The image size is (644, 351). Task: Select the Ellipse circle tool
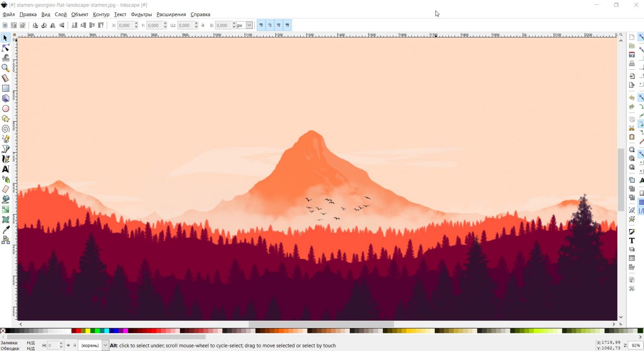pos(6,109)
